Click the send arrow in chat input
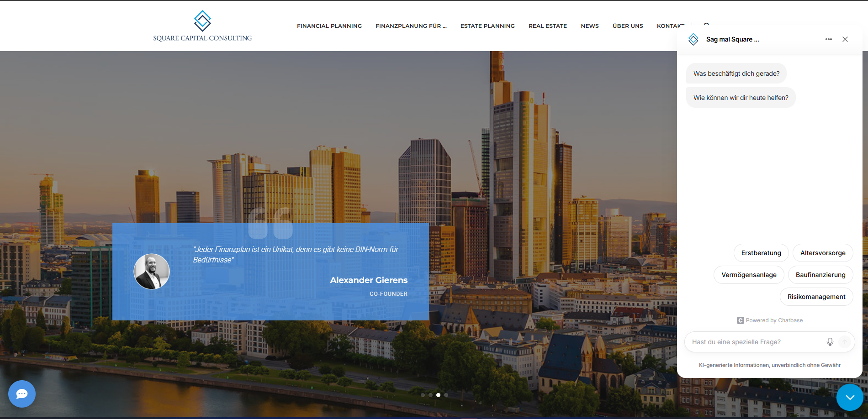The width and height of the screenshot is (868, 419). pos(844,341)
